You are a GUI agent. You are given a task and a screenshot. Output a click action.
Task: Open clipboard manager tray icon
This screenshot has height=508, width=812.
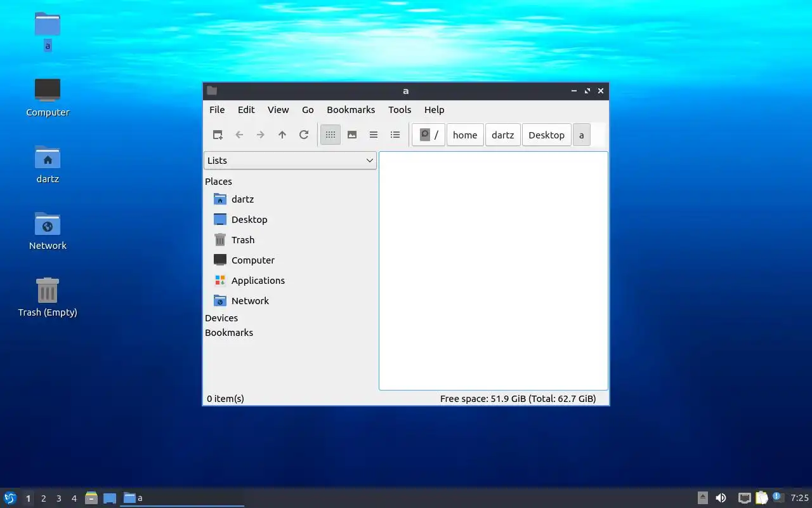pyautogui.click(x=761, y=498)
